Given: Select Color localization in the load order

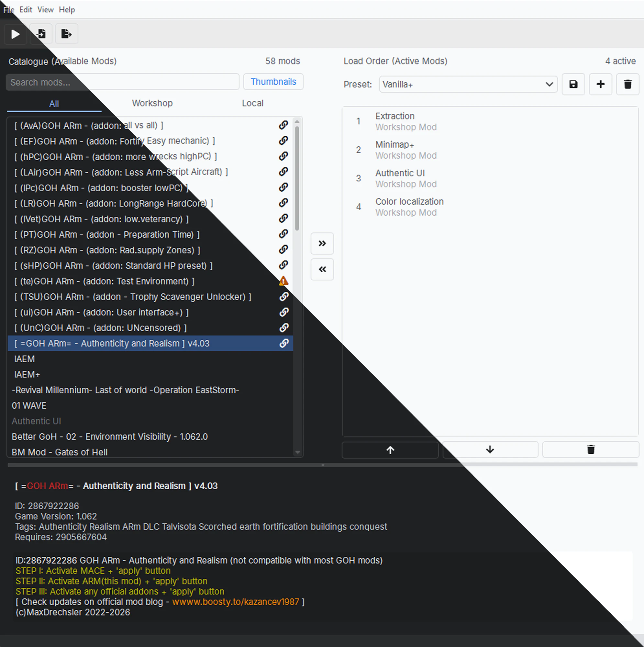Looking at the screenshot, I should [490, 207].
